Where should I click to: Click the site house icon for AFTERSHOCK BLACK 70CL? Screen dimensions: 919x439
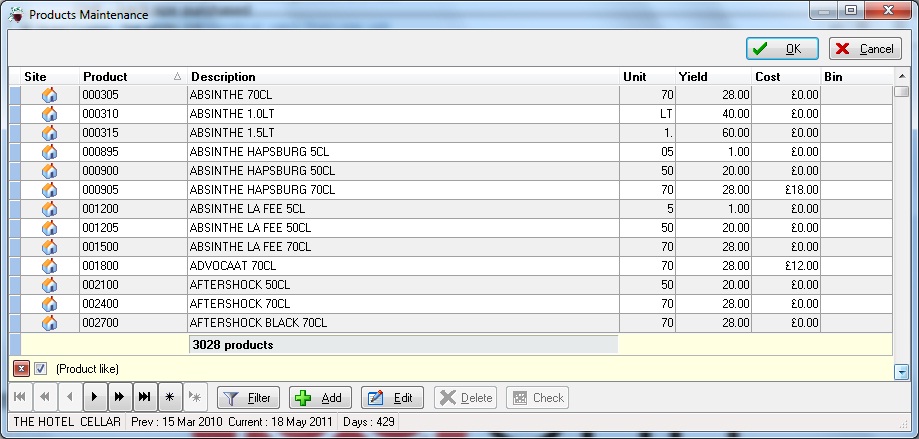click(50, 323)
